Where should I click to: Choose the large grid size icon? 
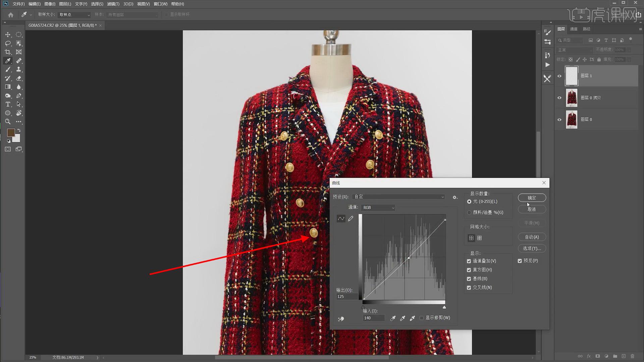pos(471,238)
